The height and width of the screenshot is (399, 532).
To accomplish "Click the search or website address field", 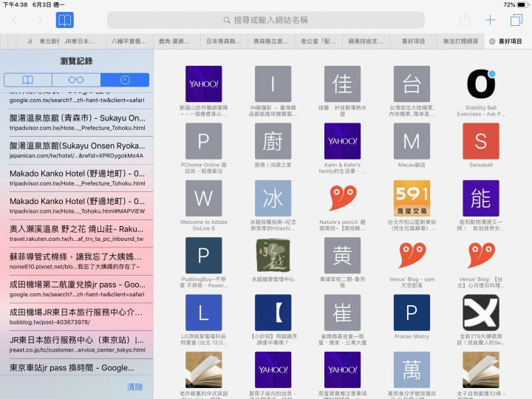I will click(x=266, y=21).
